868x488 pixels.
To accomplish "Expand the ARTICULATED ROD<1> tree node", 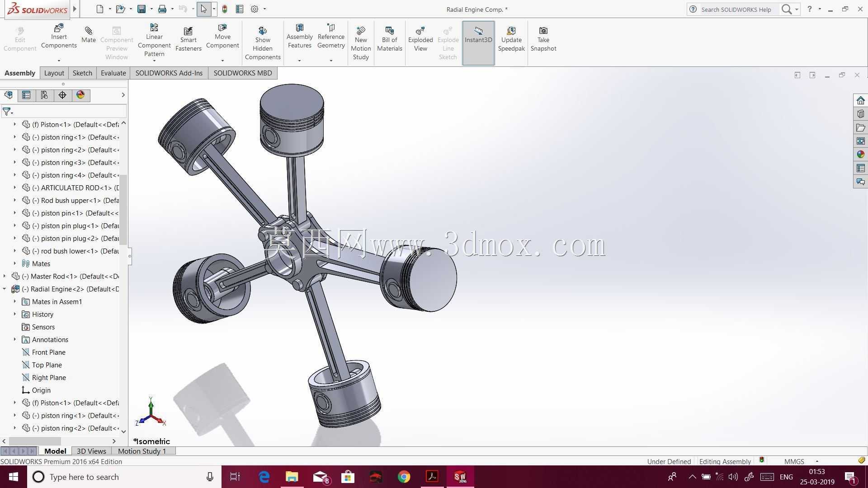I will [14, 188].
